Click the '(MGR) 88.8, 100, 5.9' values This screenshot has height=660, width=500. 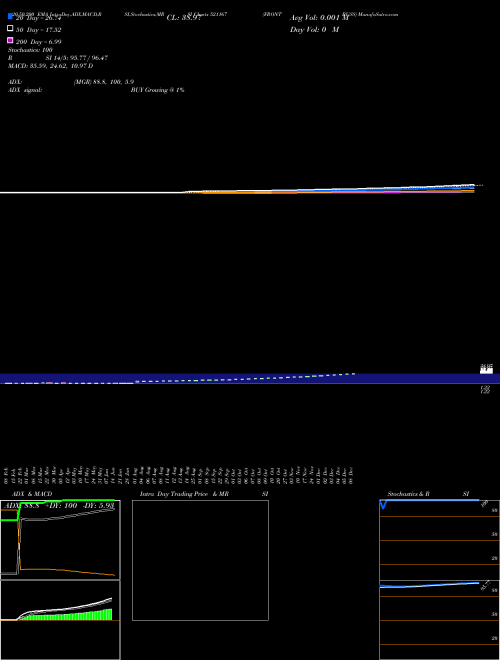104,82
